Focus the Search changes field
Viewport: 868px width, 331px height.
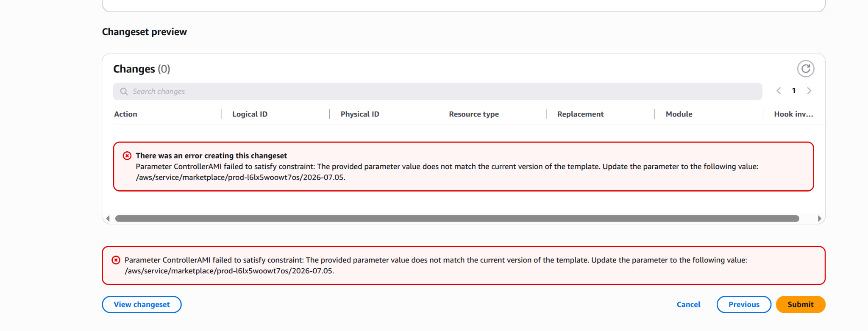point(437,92)
